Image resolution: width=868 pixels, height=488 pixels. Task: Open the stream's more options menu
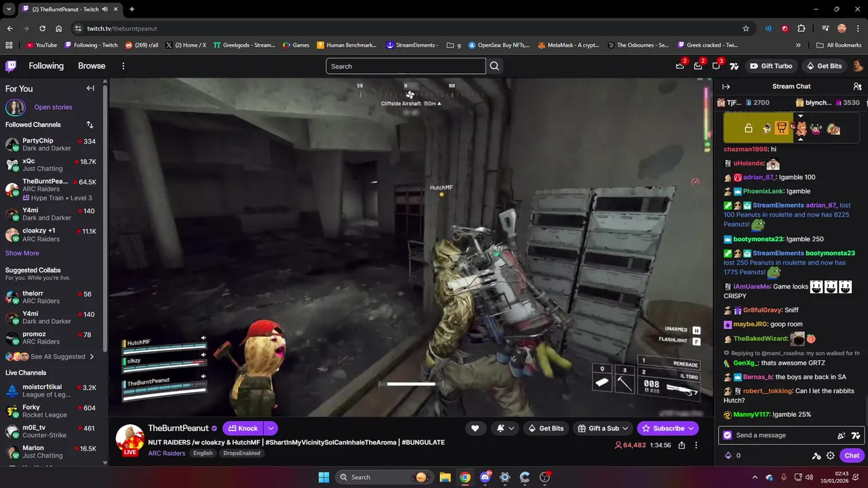[x=696, y=445]
